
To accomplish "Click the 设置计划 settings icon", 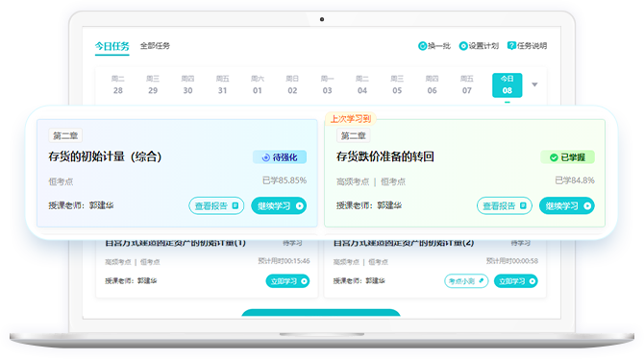I will pos(463,46).
